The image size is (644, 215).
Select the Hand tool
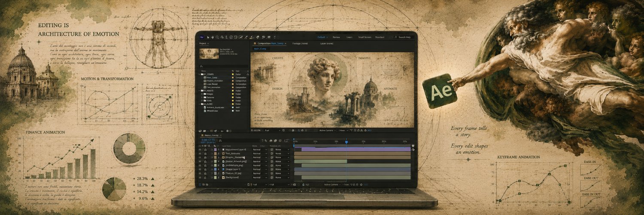pos(213,37)
